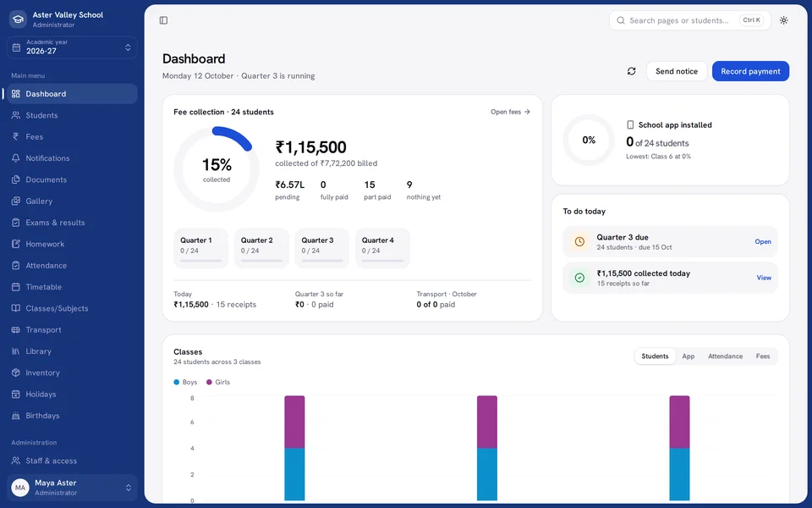Switch theme with the sun icon

[783, 20]
